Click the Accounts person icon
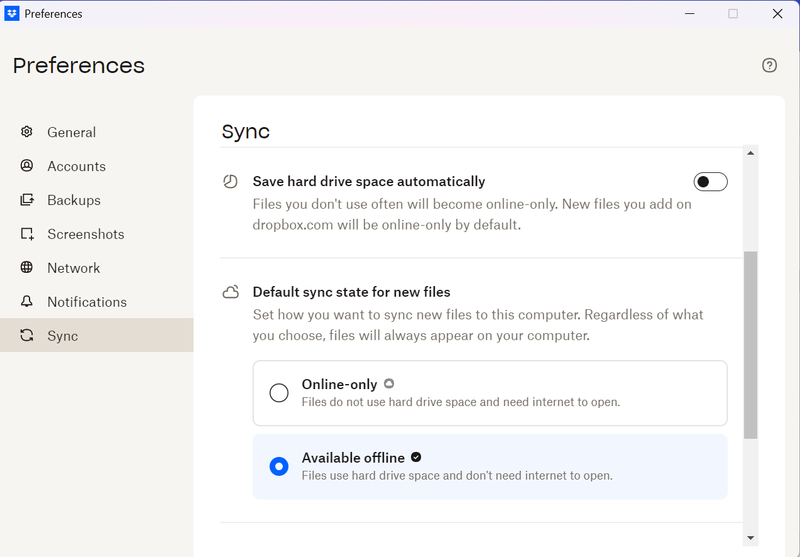The image size is (800, 557). pyautogui.click(x=27, y=166)
